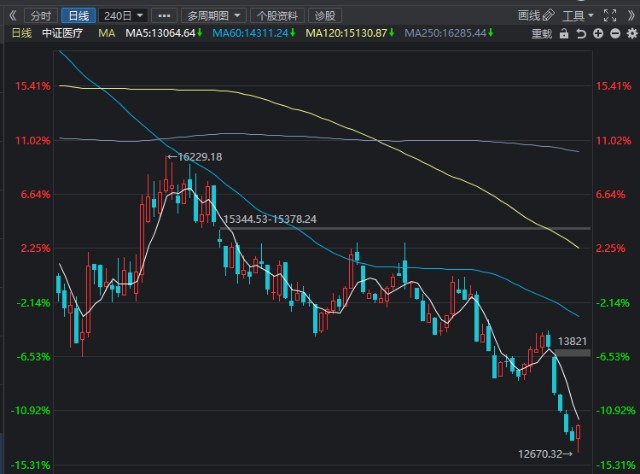Toggle the MA indicator label
The width and height of the screenshot is (640, 474).
[x=105, y=33]
